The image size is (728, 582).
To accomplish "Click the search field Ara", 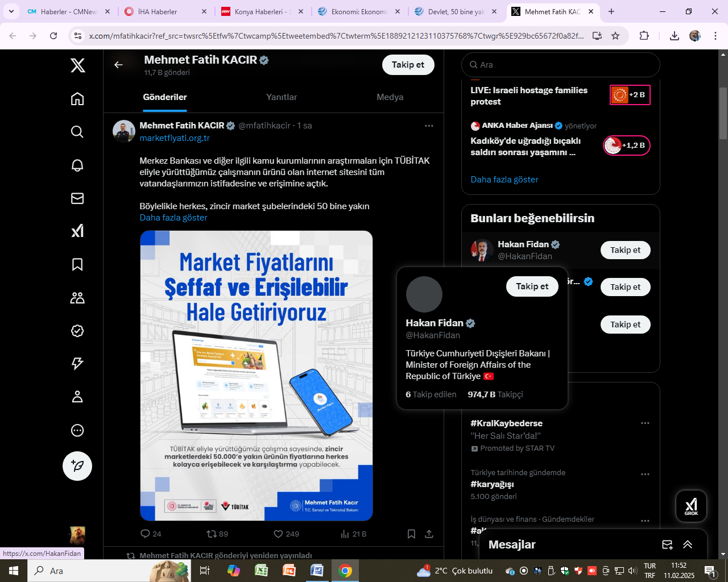I will (561, 65).
